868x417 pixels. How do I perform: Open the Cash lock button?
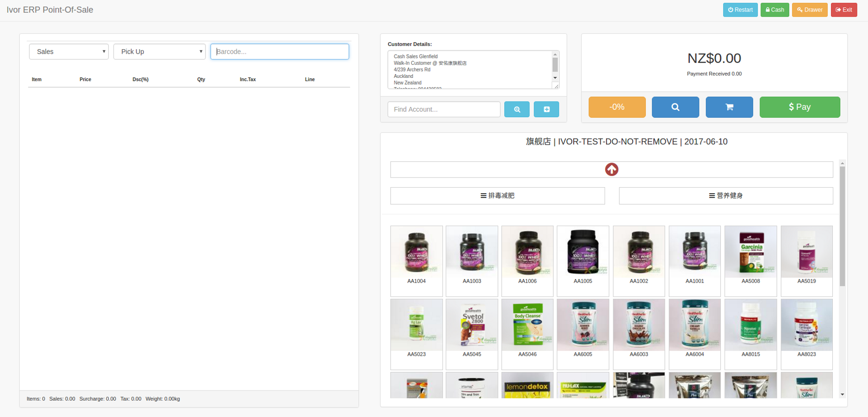tap(774, 10)
